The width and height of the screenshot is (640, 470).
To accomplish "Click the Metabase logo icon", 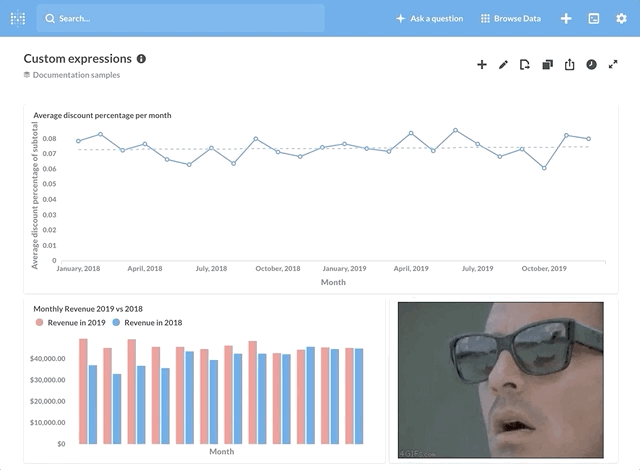I will click(18, 18).
